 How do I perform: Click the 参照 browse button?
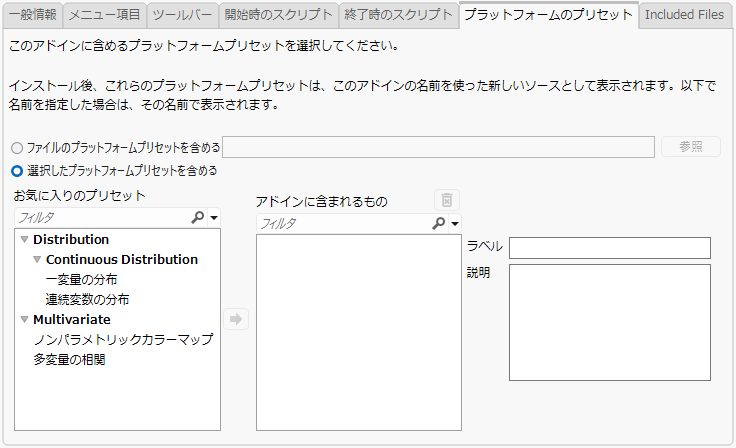pos(691,147)
